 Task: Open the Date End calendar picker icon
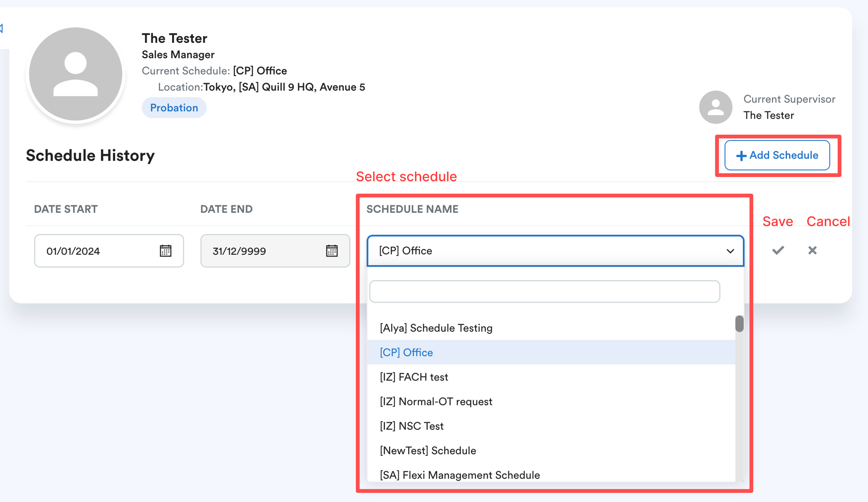point(332,251)
